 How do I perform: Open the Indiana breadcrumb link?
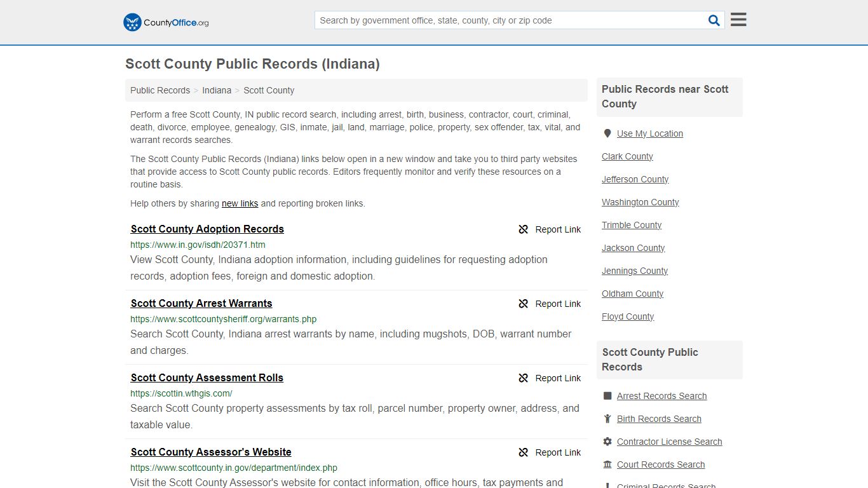coord(217,90)
